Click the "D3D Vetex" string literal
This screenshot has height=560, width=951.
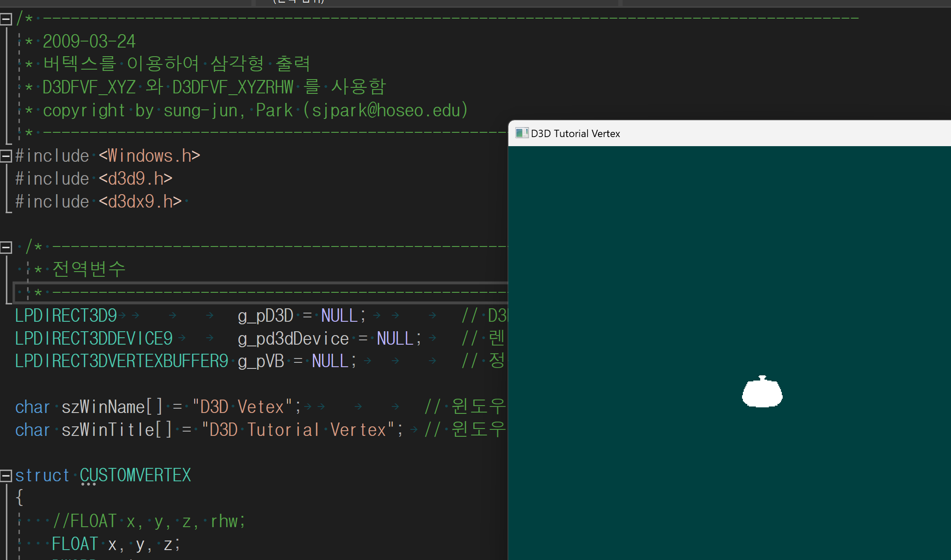(242, 407)
